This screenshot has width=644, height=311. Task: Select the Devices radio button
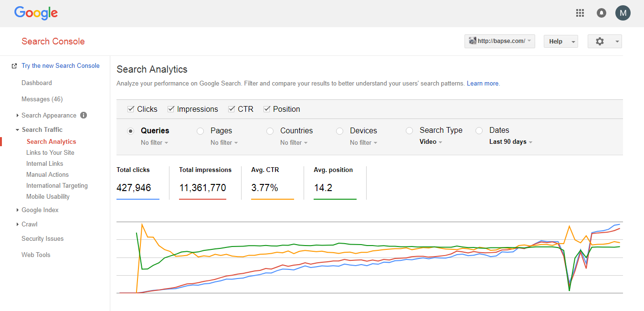click(340, 131)
